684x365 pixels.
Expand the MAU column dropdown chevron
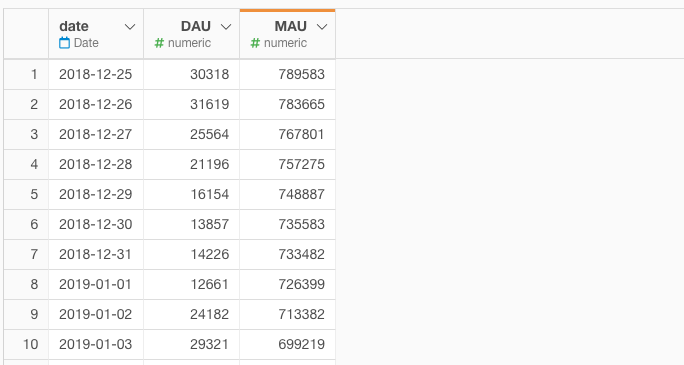321,27
